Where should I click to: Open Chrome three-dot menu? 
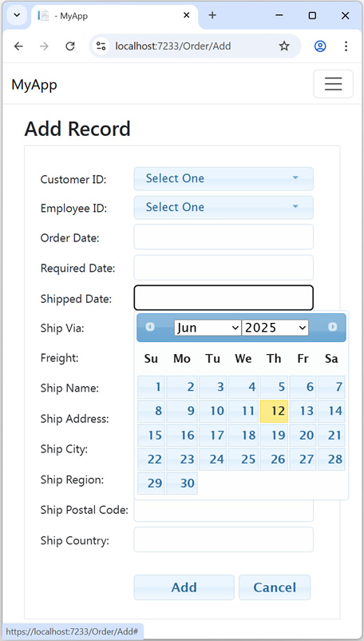[x=346, y=46]
